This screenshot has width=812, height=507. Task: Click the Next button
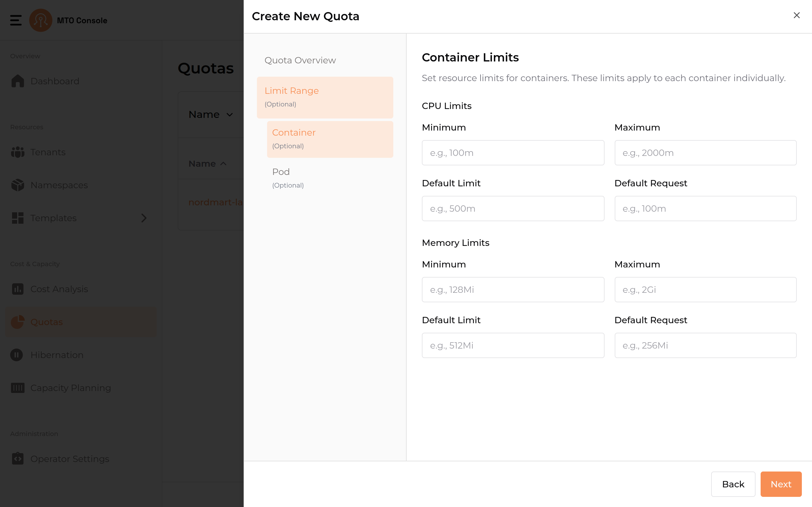[781, 484]
